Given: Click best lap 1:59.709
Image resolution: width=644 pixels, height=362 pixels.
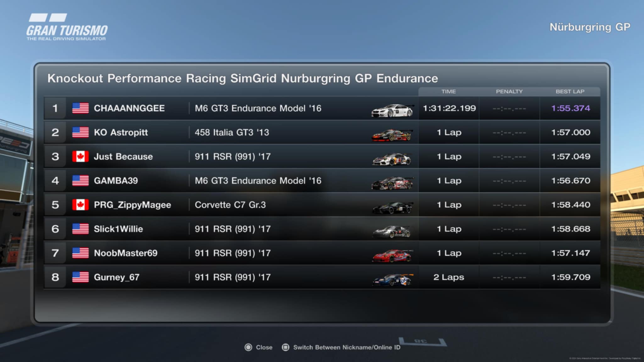Looking at the screenshot, I should pyautogui.click(x=571, y=277).
